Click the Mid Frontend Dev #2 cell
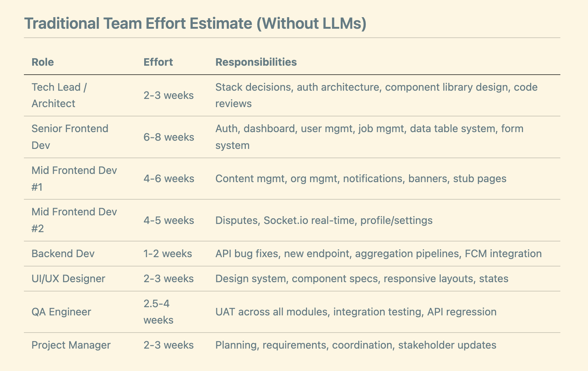This screenshot has height=371, width=588. click(x=74, y=220)
